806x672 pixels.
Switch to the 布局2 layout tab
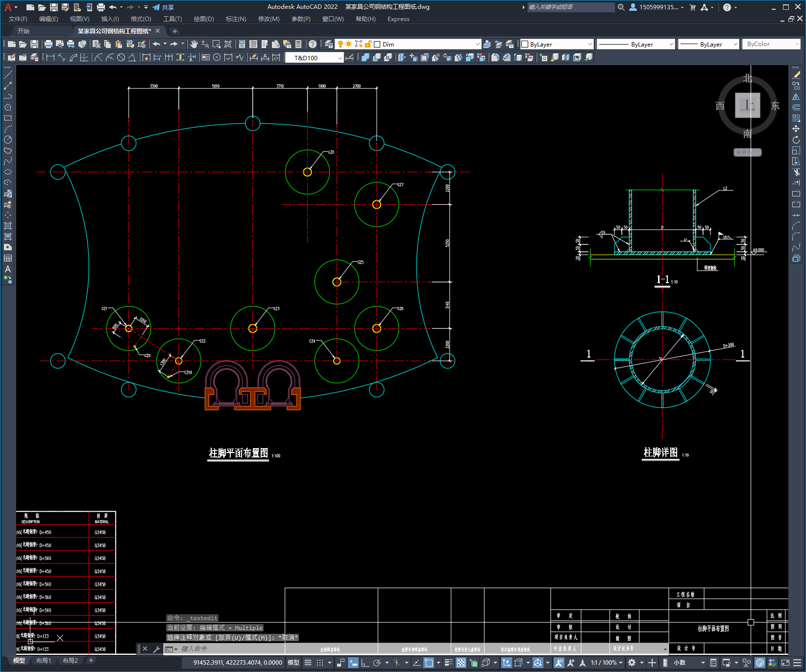click(x=70, y=661)
